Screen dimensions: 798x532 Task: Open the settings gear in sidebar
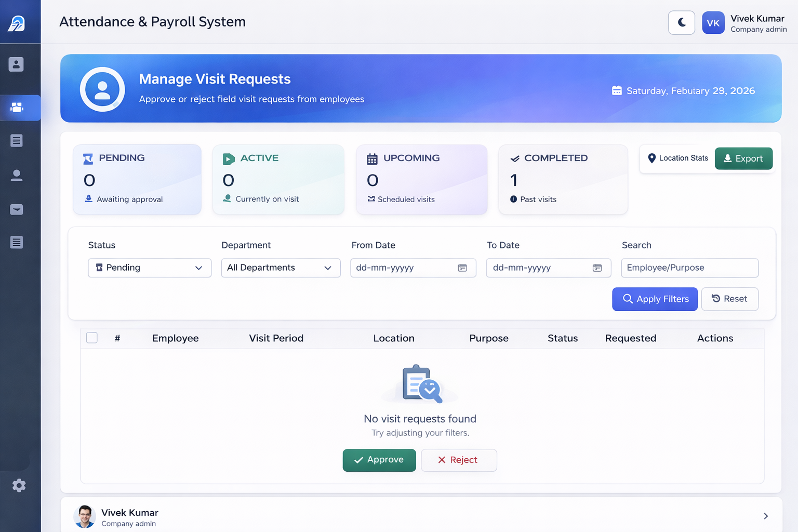pos(19,485)
